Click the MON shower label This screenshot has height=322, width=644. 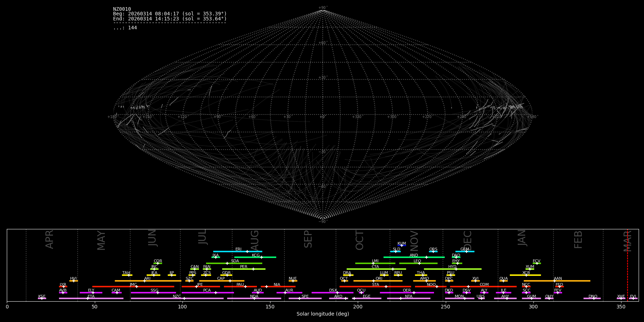(x=459, y=297)
